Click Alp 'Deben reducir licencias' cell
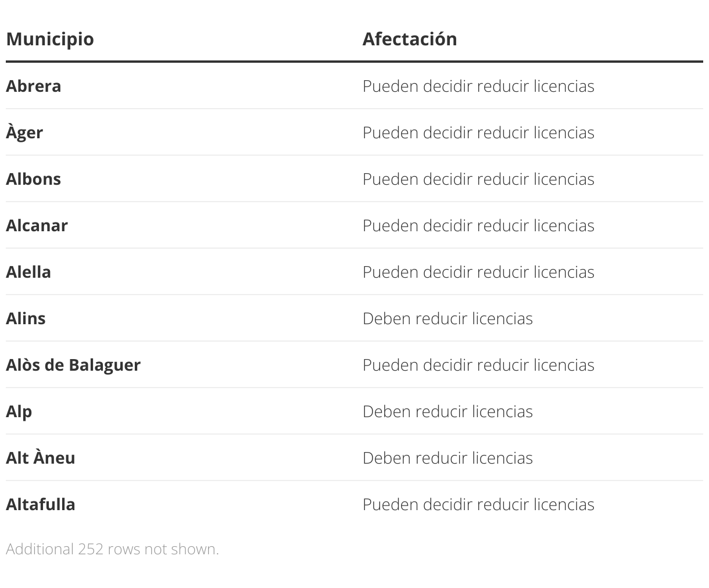This screenshot has width=709, height=588. [447, 411]
